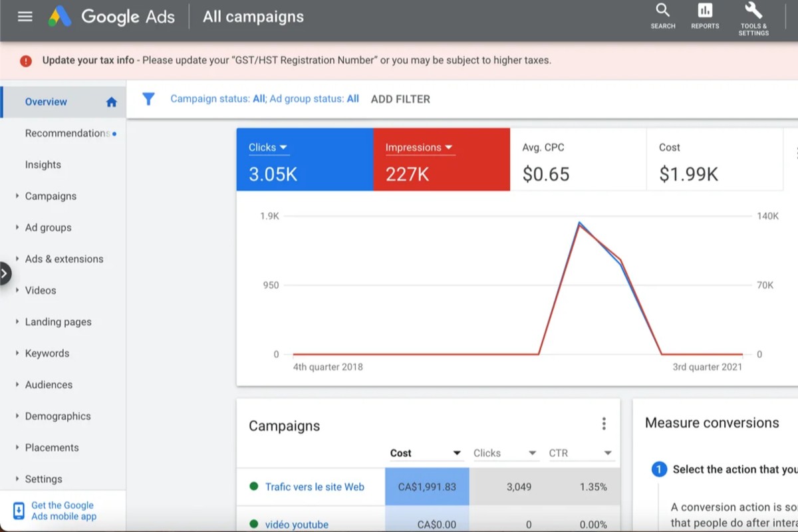Click the blue filter funnel icon
The image size is (798, 532).
148,98
